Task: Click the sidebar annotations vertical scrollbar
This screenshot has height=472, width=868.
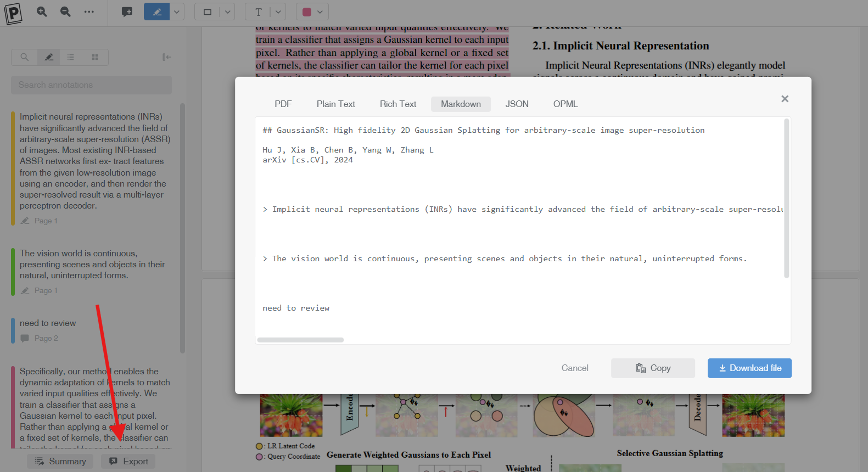Action: click(x=182, y=228)
